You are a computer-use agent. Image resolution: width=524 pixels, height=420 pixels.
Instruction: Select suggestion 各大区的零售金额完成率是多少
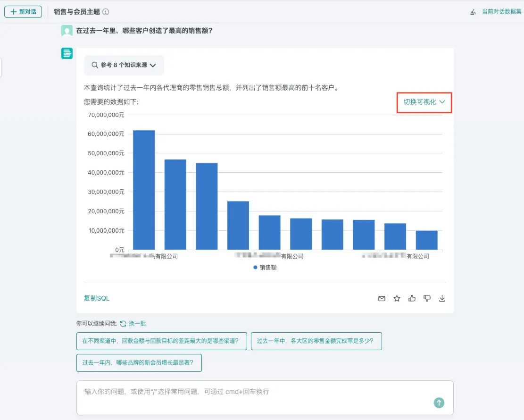[316, 341]
